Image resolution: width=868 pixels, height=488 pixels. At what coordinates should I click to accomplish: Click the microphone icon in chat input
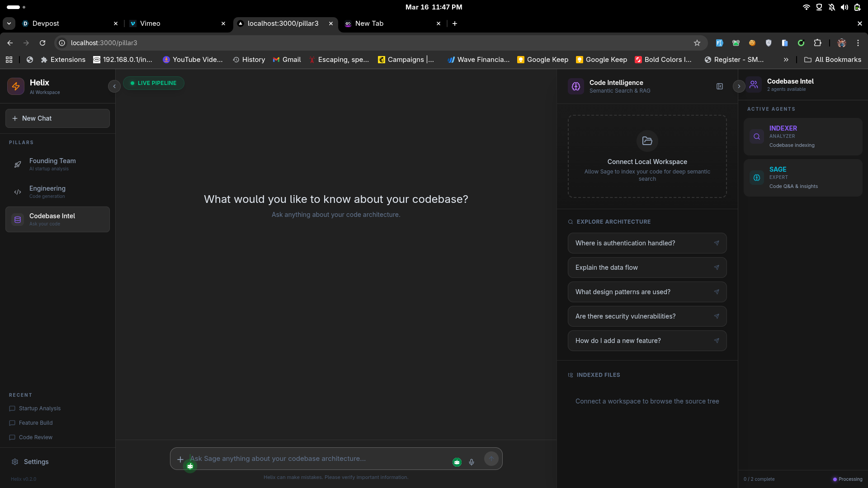click(472, 462)
